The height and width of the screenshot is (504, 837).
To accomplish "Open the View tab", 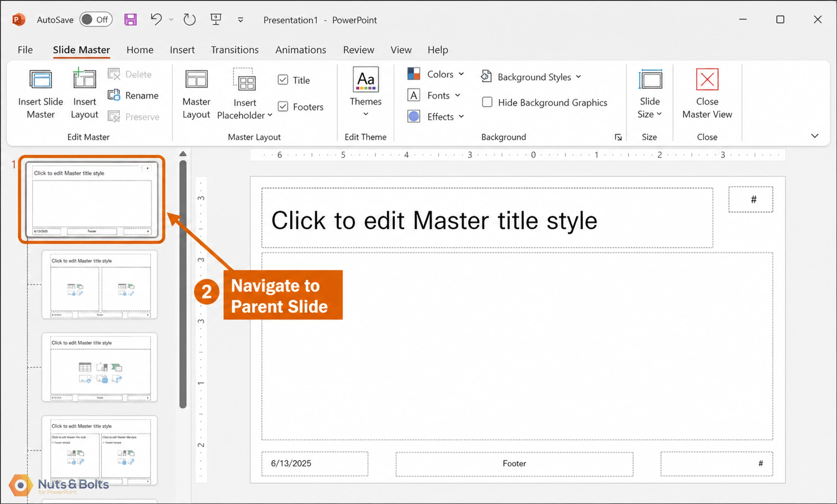I will [x=401, y=50].
